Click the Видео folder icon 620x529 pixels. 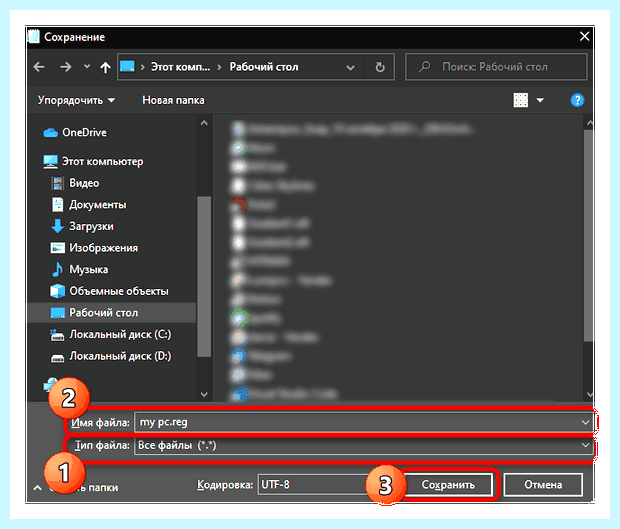click(58, 183)
